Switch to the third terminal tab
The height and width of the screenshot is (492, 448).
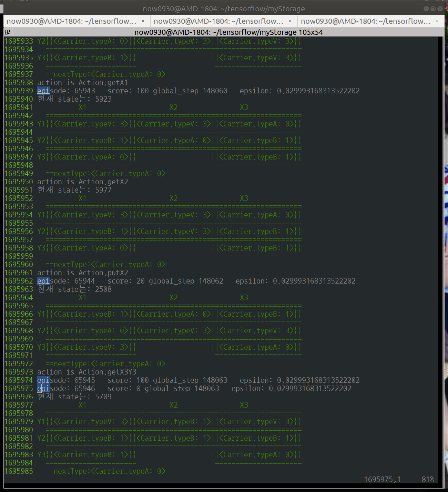coord(366,21)
